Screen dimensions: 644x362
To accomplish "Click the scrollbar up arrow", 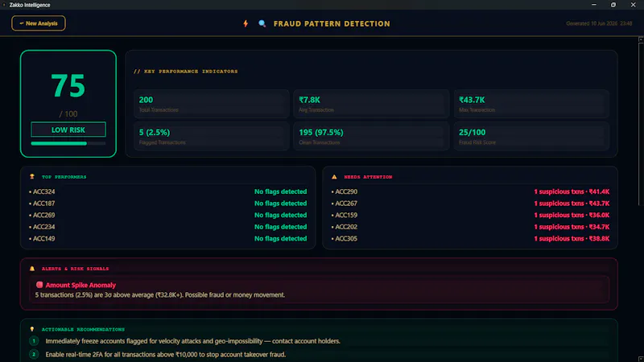I will (641, 39).
